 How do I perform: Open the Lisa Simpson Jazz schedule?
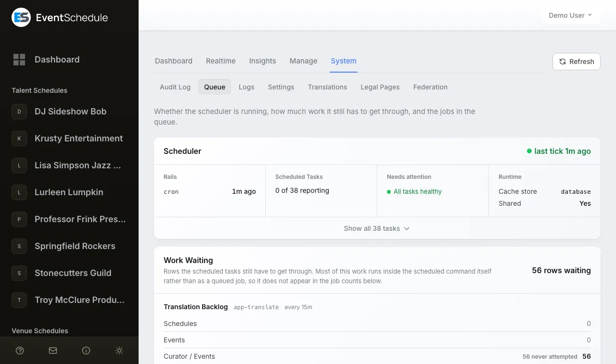click(x=78, y=165)
